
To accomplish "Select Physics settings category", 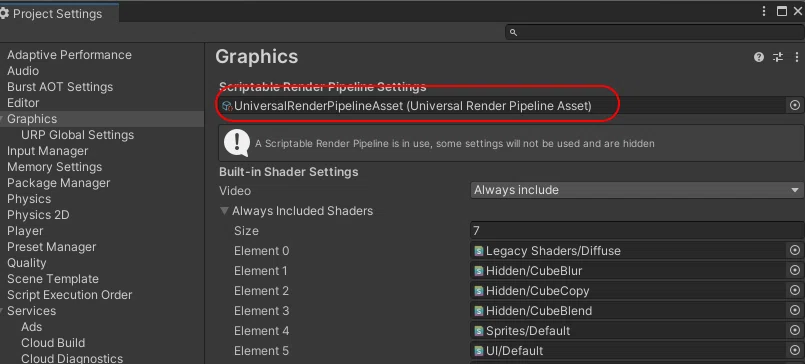I will 29,199.
